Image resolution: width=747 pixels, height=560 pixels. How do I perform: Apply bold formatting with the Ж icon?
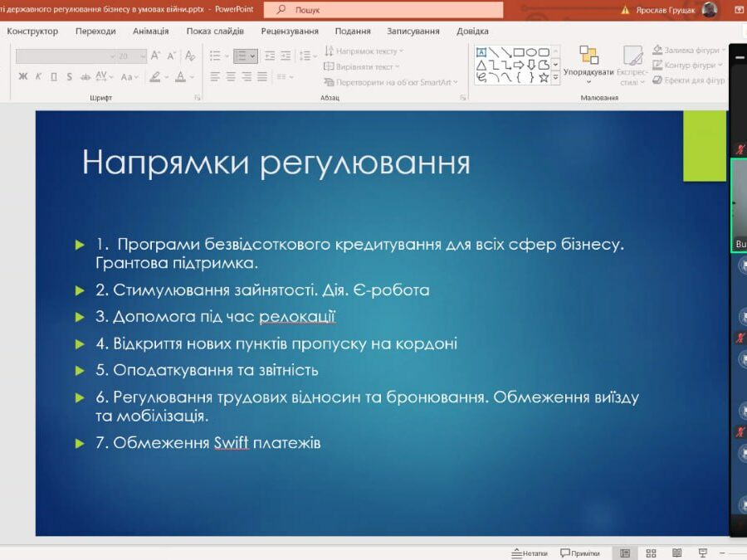click(22, 75)
